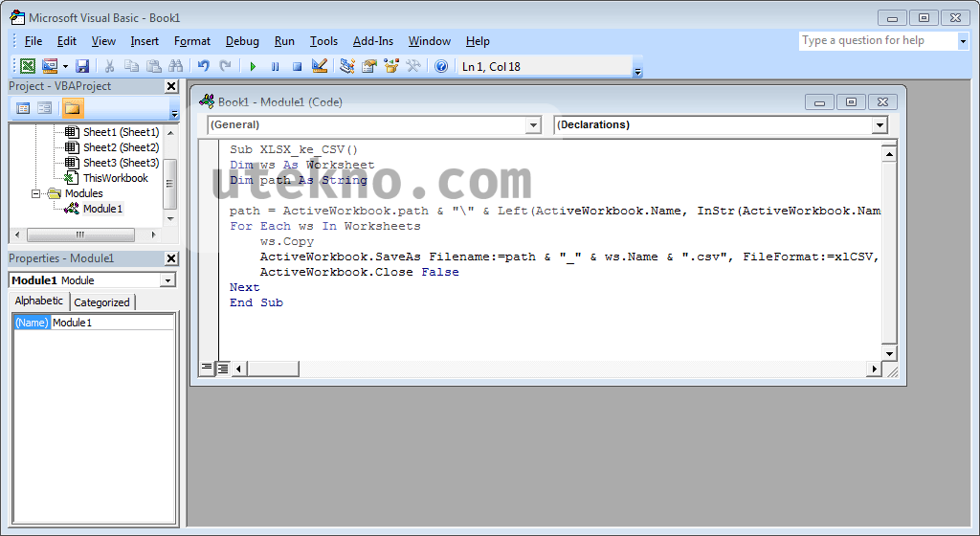The image size is (980, 536).
Task: Open the Properties Window toolbar icon
Action: (x=369, y=66)
